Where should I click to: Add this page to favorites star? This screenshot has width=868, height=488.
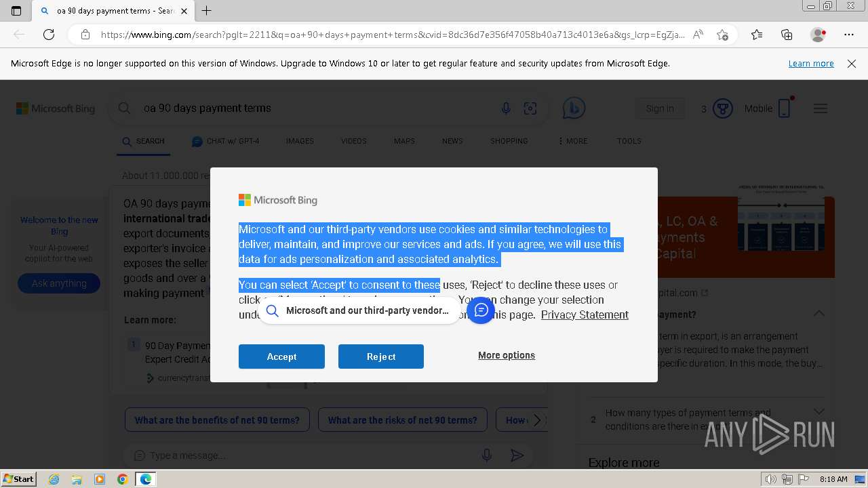[723, 35]
